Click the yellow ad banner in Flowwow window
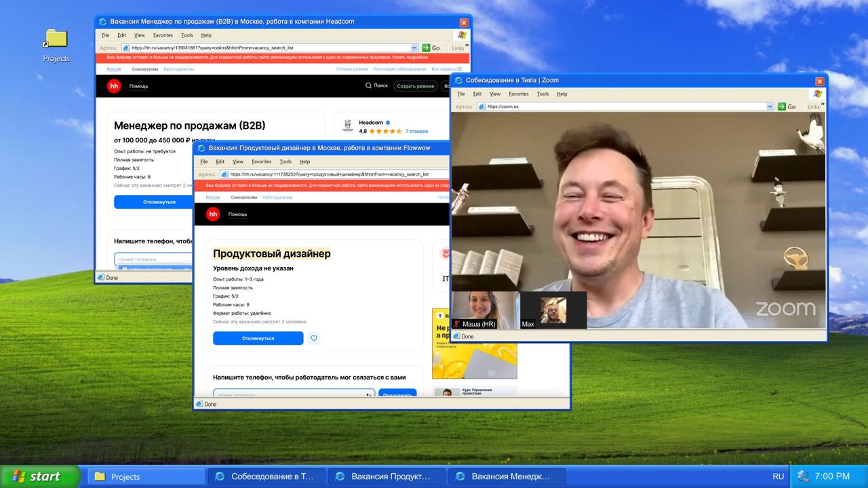 474,344
